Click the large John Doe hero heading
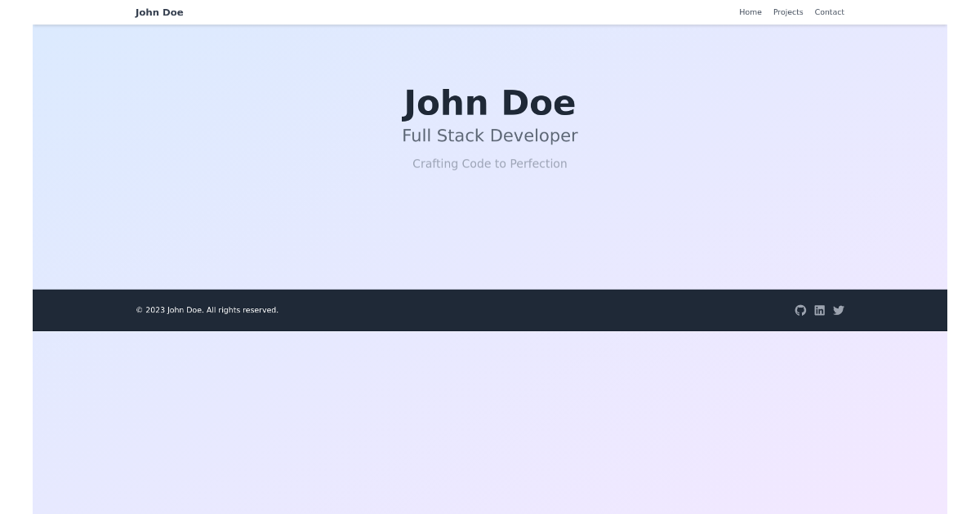 tap(488, 103)
